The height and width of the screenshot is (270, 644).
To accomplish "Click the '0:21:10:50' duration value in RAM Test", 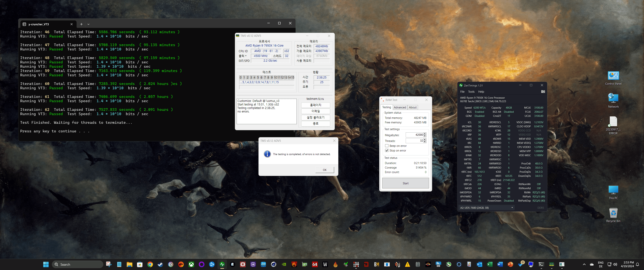I will click(420, 163).
